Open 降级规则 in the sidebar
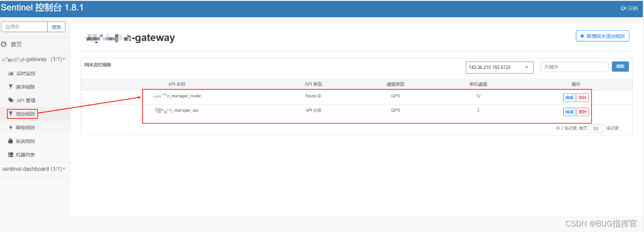Image resolution: width=644 pixels, height=232 pixels. (25, 127)
